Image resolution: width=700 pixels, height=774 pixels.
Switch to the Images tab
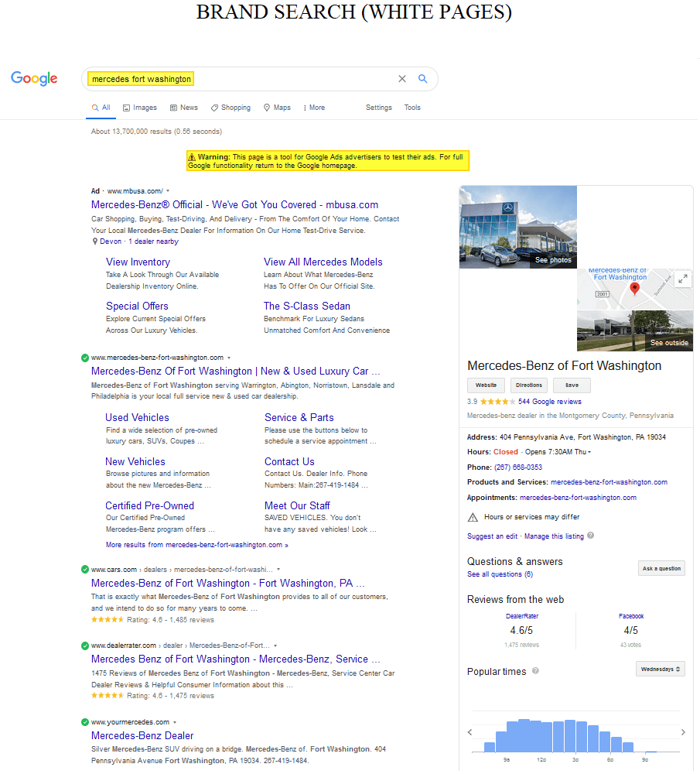pyautogui.click(x=139, y=108)
